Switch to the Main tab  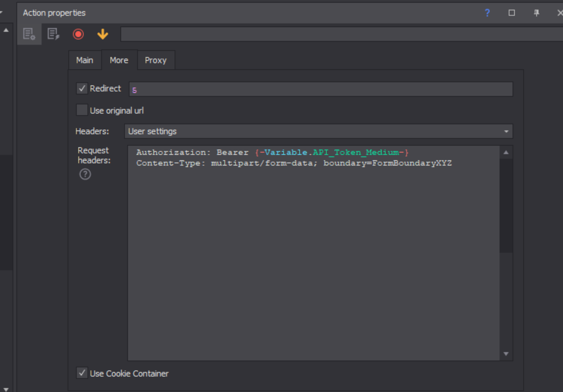(x=85, y=60)
